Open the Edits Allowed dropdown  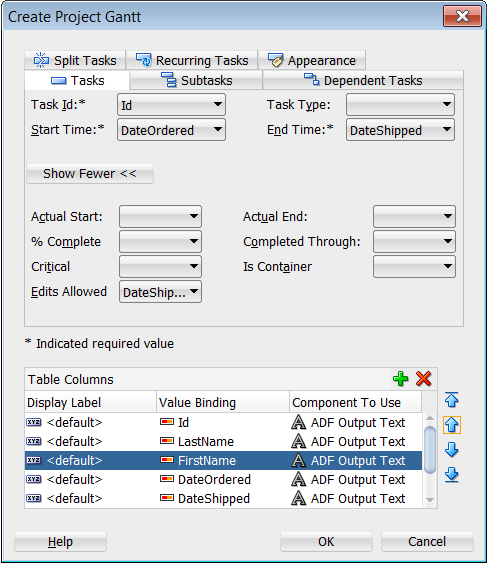(x=160, y=292)
